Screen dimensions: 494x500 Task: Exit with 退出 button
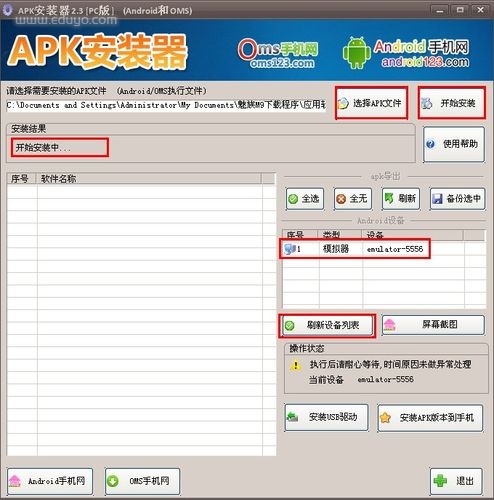click(x=456, y=481)
